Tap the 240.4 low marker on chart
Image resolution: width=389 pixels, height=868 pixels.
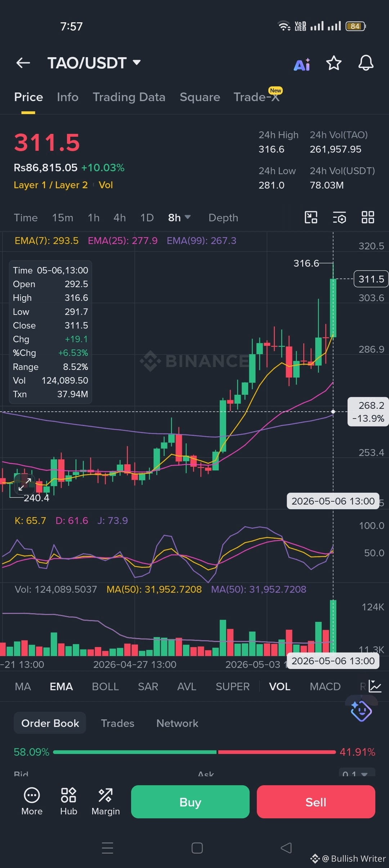pyautogui.click(x=36, y=498)
